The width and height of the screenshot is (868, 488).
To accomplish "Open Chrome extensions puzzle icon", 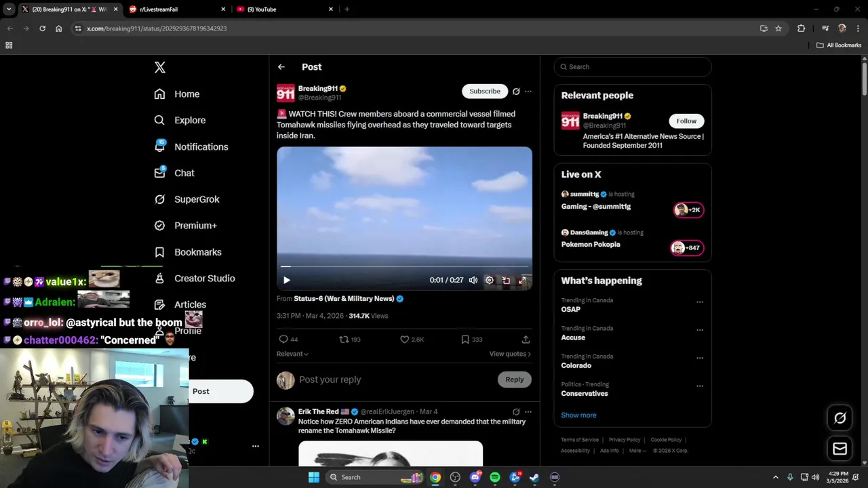I will click(802, 28).
